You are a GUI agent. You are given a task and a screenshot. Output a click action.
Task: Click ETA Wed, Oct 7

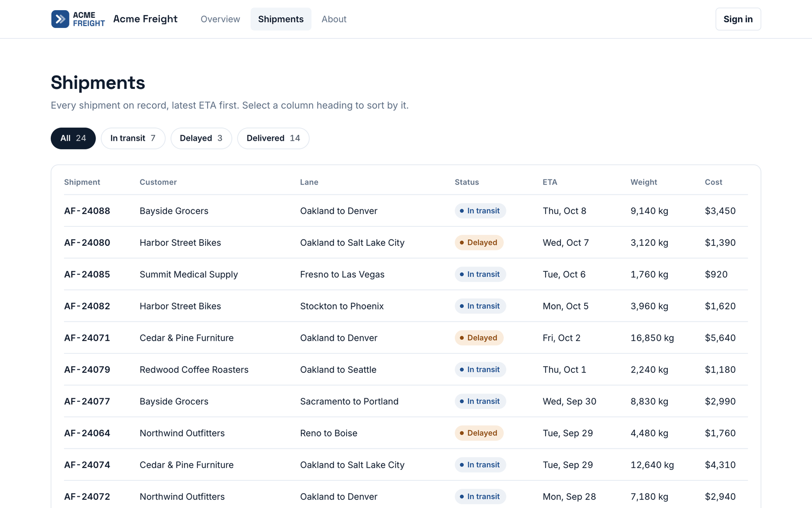pos(565,243)
